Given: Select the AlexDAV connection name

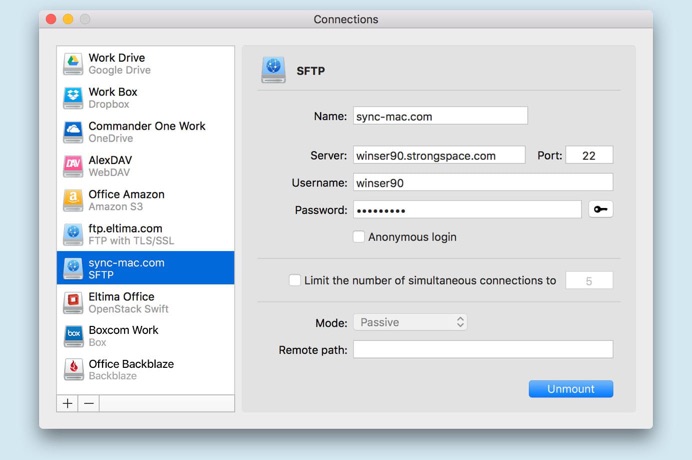Looking at the screenshot, I should (110, 160).
